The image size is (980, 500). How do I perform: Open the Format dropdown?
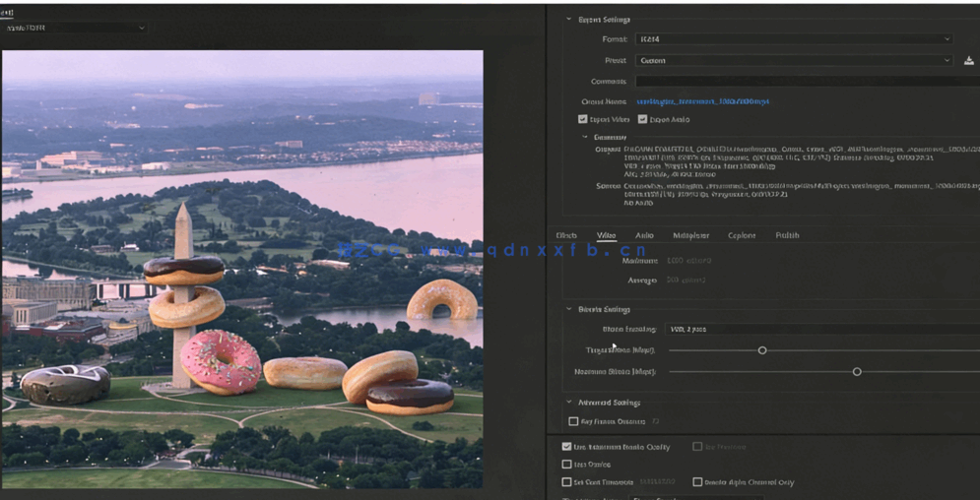(794, 39)
